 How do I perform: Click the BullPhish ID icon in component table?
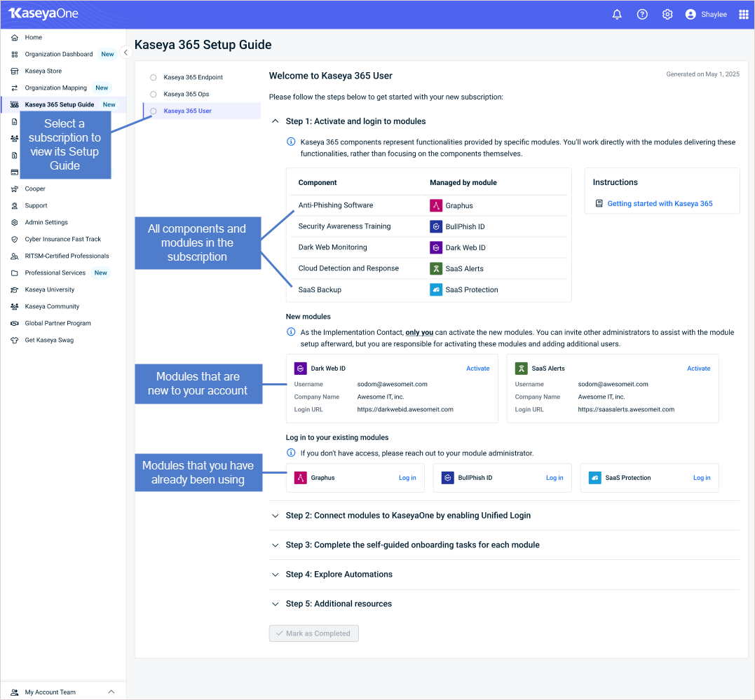(436, 227)
